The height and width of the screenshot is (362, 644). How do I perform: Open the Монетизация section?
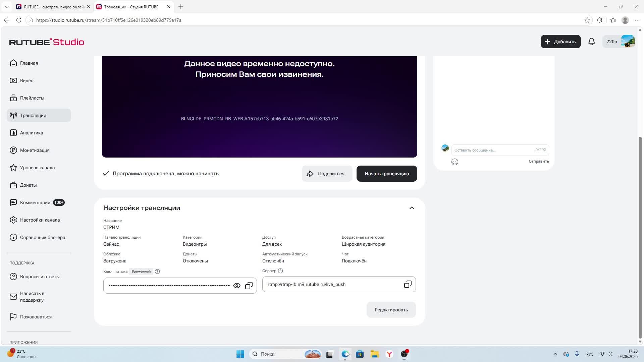pyautogui.click(x=39, y=150)
